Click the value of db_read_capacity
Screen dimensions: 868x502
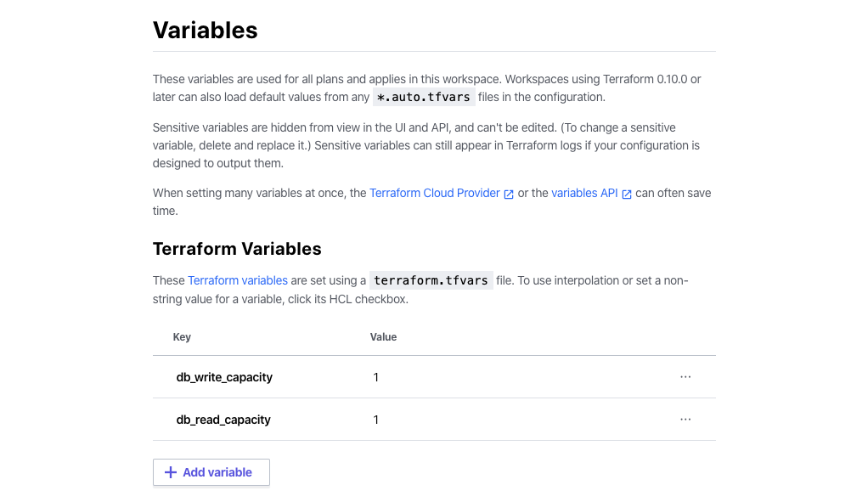376,420
